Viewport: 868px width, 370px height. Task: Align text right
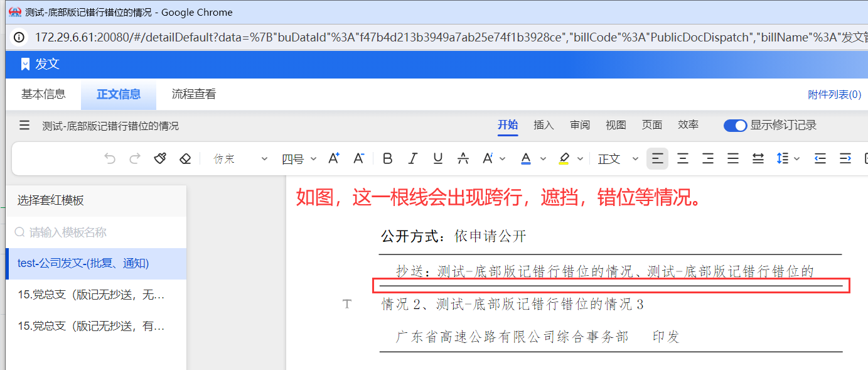[708, 159]
